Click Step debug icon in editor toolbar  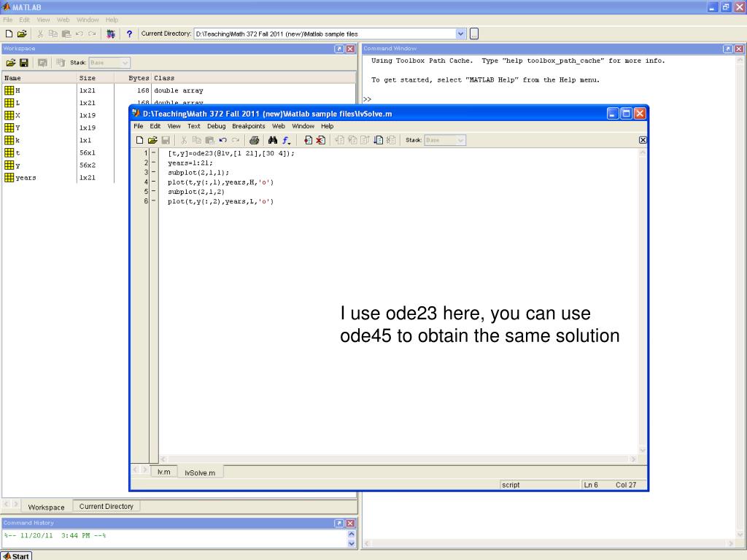(340, 140)
